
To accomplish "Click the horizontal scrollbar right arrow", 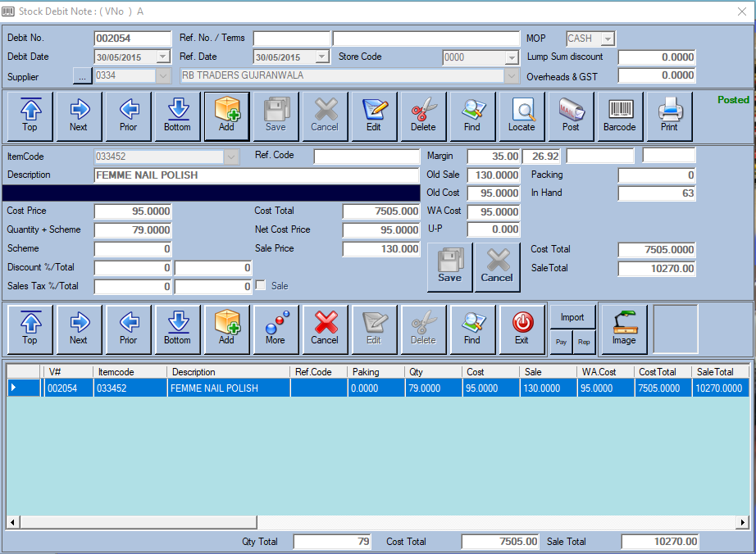I will (x=743, y=522).
